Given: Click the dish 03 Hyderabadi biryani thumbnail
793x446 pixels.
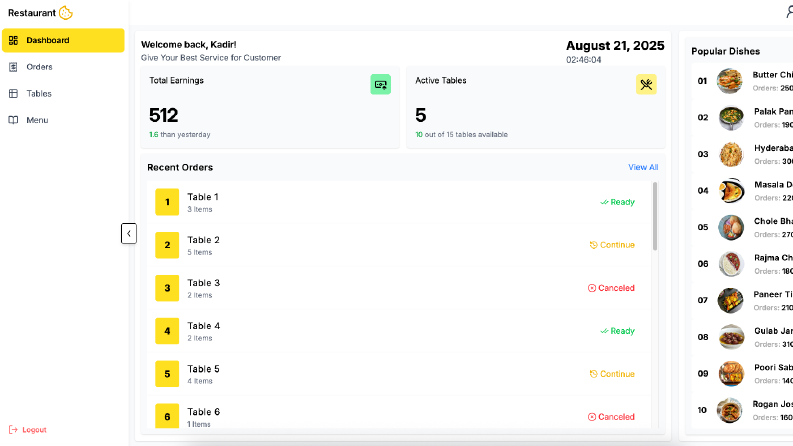Looking at the screenshot, I should pyautogui.click(x=731, y=154).
